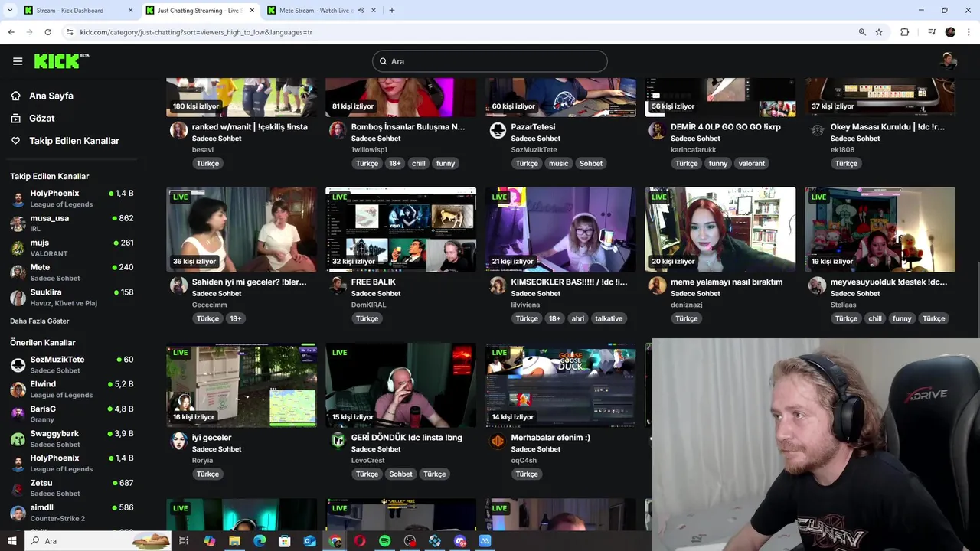Open the FREE BALIK stream thumbnail
980x551 pixels.
click(400, 230)
